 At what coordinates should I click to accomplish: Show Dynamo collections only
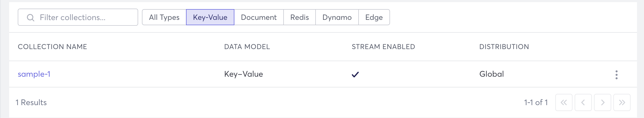337,17
